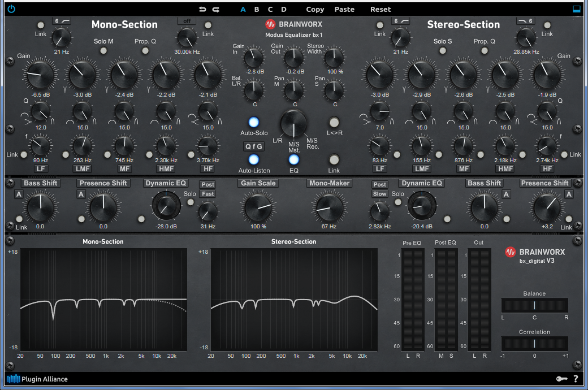The width and height of the screenshot is (588, 390).
Task: Toggle Presence Shift A button in Stereo-Section
Action: click(x=569, y=194)
